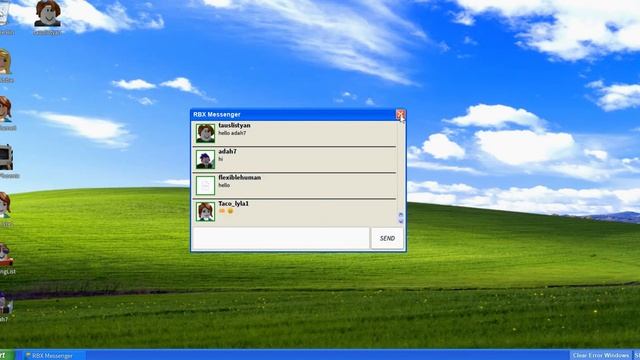
Task: Click the username "tauslistyan"
Action: click(x=234, y=125)
